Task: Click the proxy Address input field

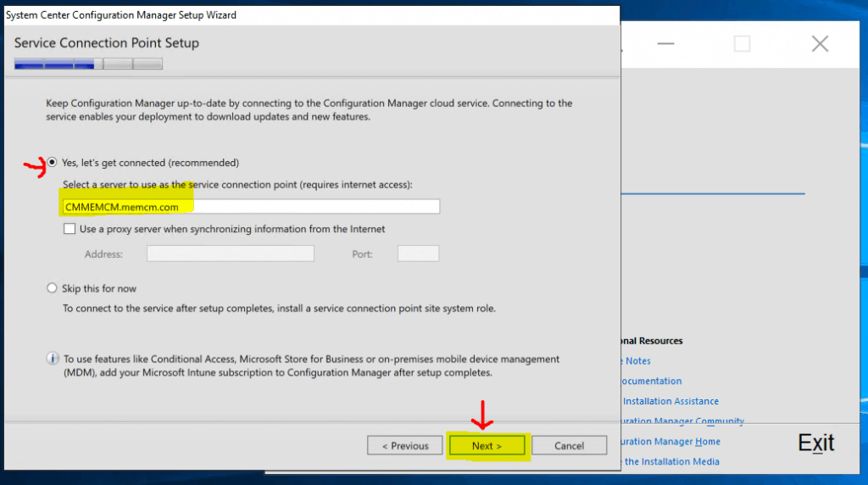Action: [x=231, y=254]
